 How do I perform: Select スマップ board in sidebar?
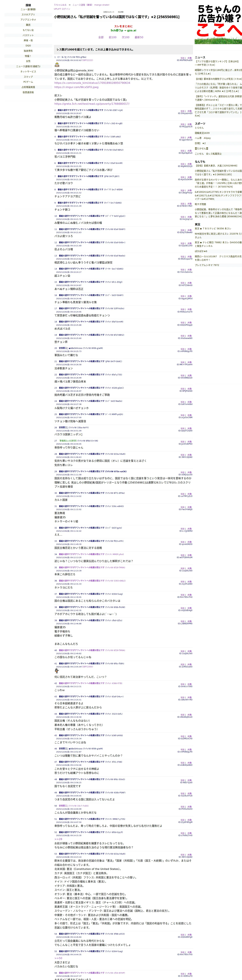pyautogui.click(x=28, y=77)
